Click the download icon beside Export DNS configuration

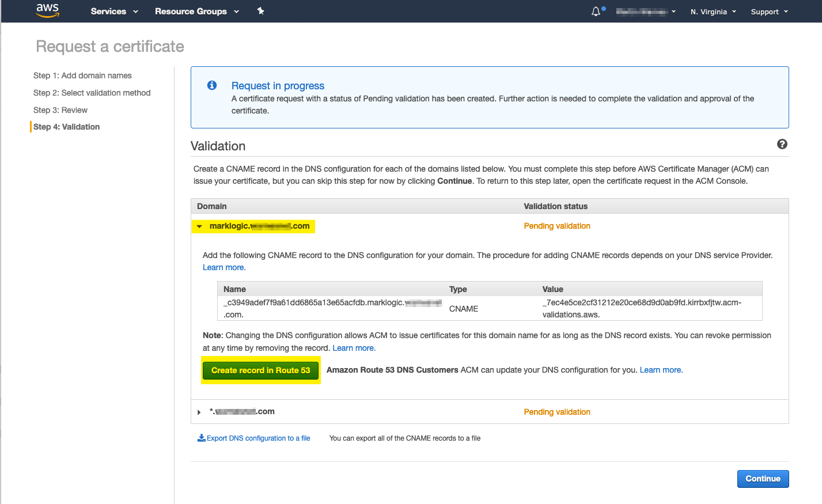pyautogui.click(x=202, y=438)
